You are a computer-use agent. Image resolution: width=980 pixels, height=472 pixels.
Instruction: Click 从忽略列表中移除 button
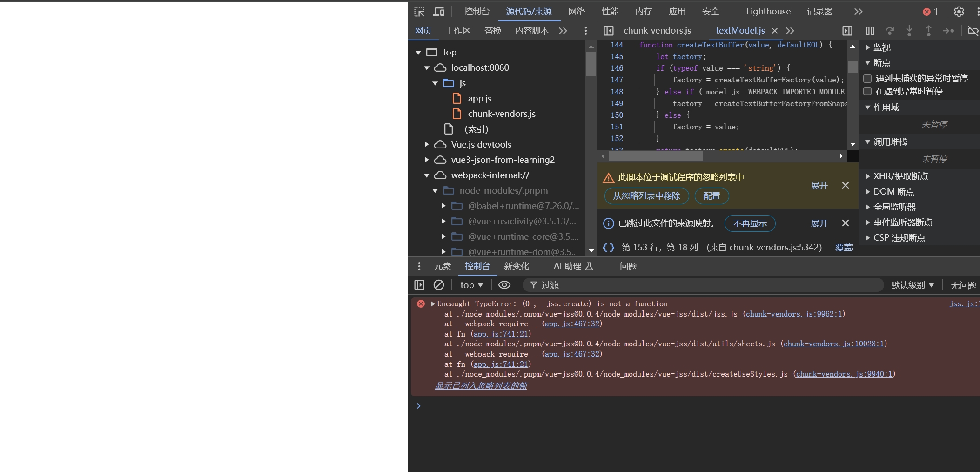point(646,196)
